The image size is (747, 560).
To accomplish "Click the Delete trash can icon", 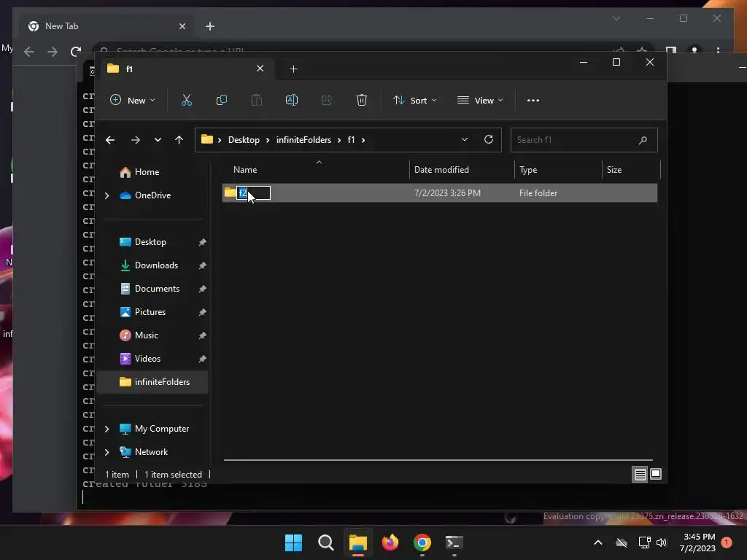I will [x=362, y=100].
